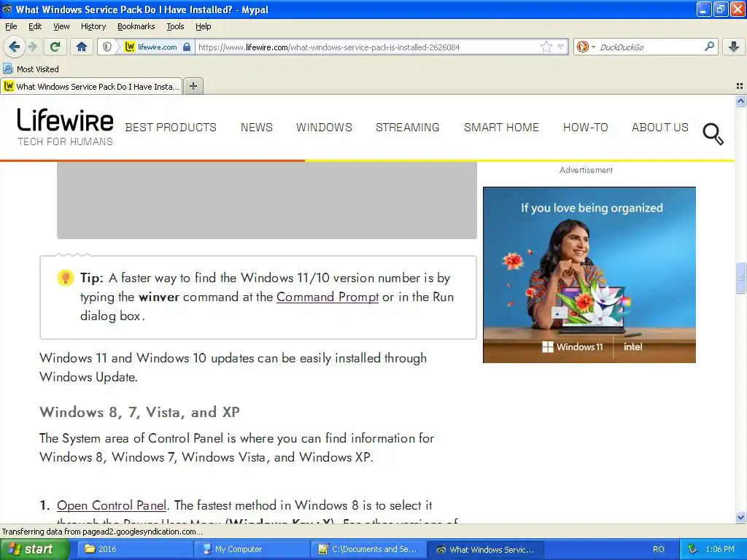Open the WINDOWS site section

(324, 128)
